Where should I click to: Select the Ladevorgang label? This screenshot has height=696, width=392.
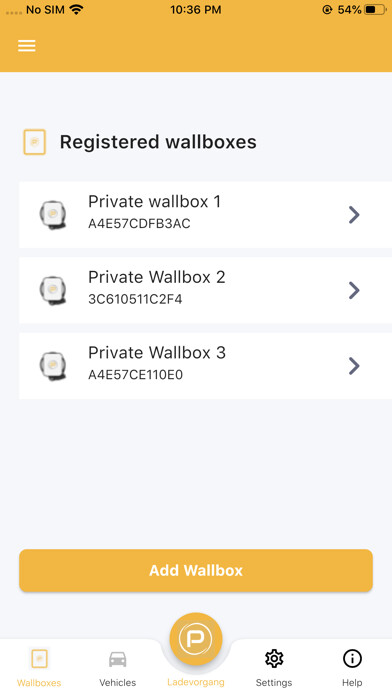click(196, 682)
